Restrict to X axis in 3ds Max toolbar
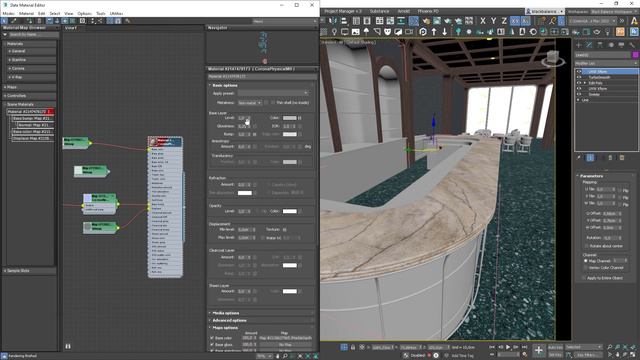The height and width of the screenshot is (360, 640). click(x=483, y=21)
